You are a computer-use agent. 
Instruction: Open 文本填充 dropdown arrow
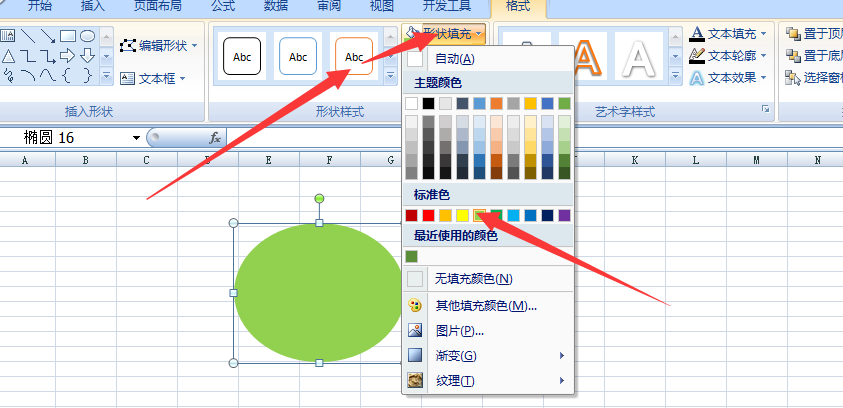click(x=764, y=34)
